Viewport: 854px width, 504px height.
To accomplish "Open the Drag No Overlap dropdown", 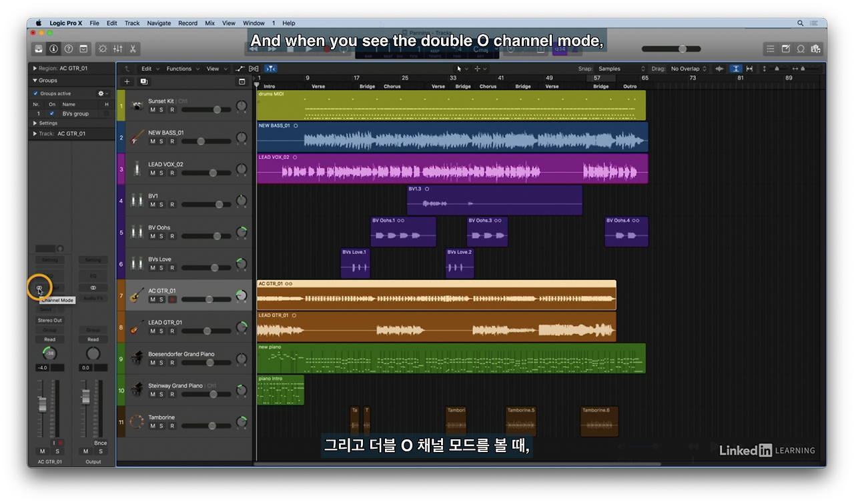I will pos(689,69).
